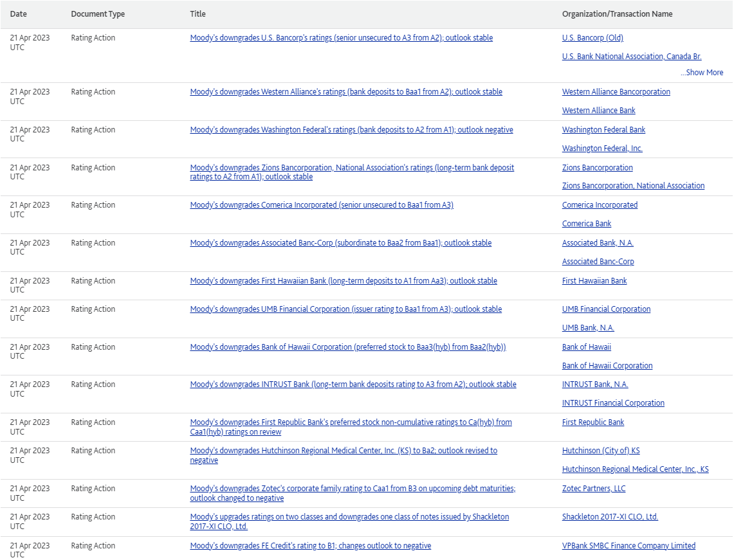Open First Republic Bank preferred stock downgrade
This screenshot has width=743, height=560.
point(351,427)
